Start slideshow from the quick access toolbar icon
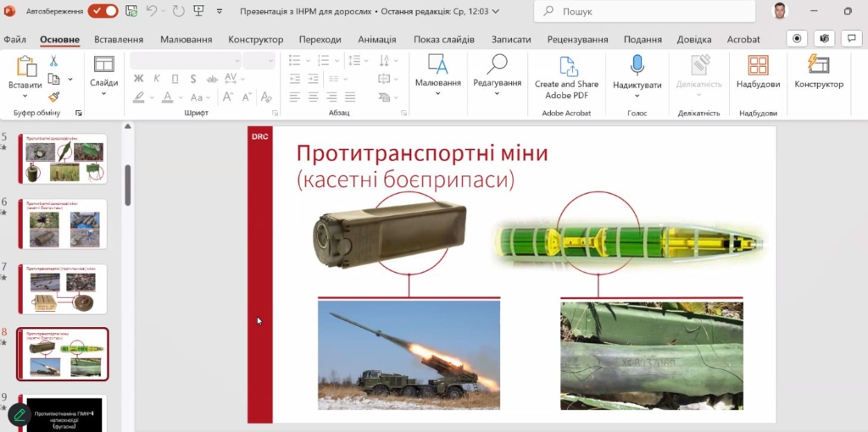This screenshot has width=868, height=432. 199,11
